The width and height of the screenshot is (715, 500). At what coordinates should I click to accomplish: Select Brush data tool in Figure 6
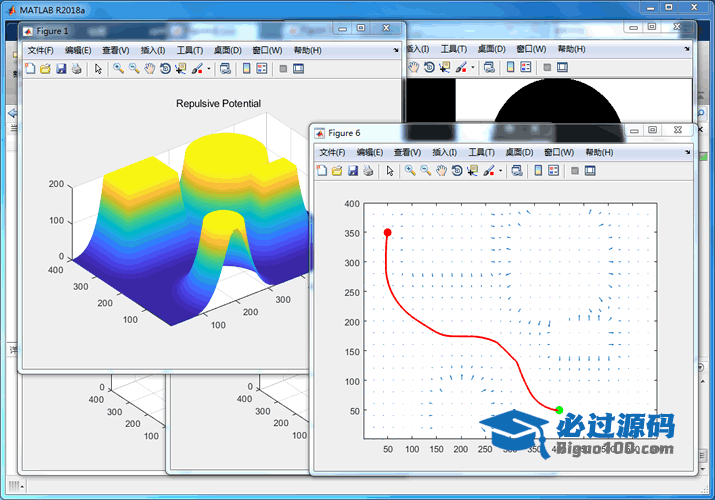click(489, 171)
